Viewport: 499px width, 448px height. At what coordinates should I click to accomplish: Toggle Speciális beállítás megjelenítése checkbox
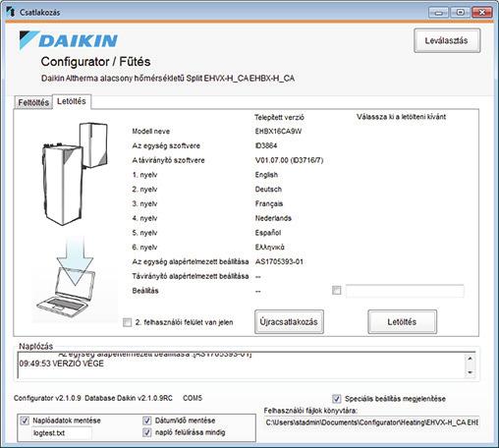pyautogui.click(x=336, y=399)
